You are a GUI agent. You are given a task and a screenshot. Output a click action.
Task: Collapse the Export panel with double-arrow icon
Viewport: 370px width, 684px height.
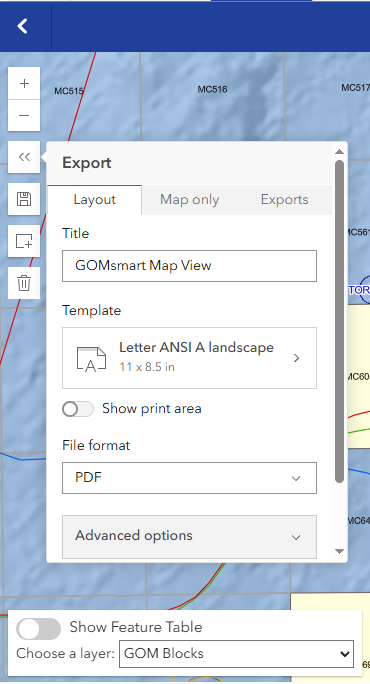point(24,157)
